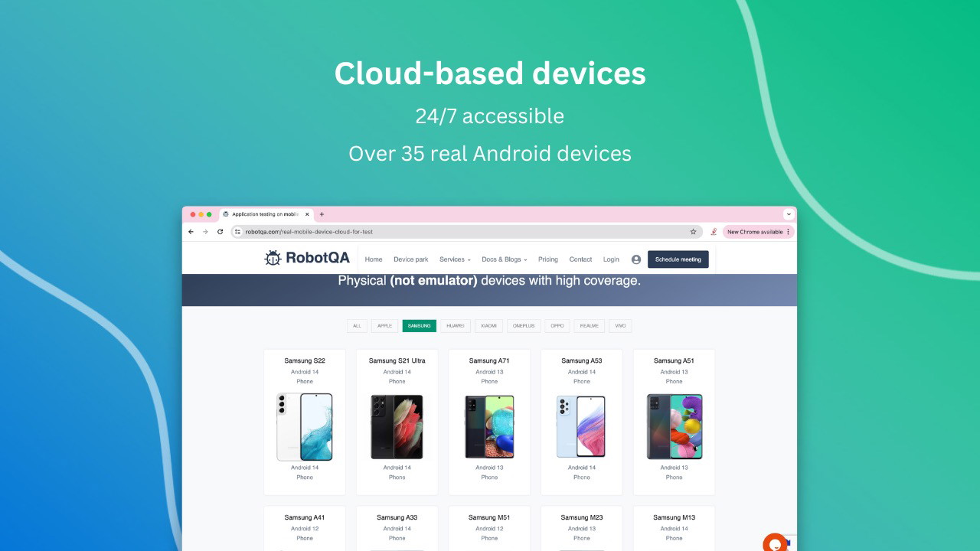Close the Application testing browser tab
980x551 pixels.
[x=307, y=214]
